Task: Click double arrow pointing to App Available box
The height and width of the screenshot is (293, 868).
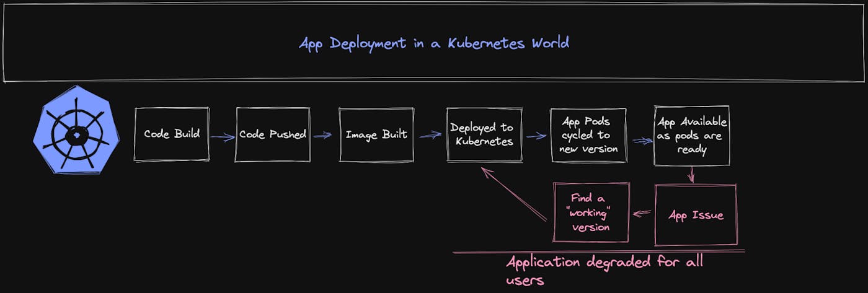Action: tap(642, 141)
